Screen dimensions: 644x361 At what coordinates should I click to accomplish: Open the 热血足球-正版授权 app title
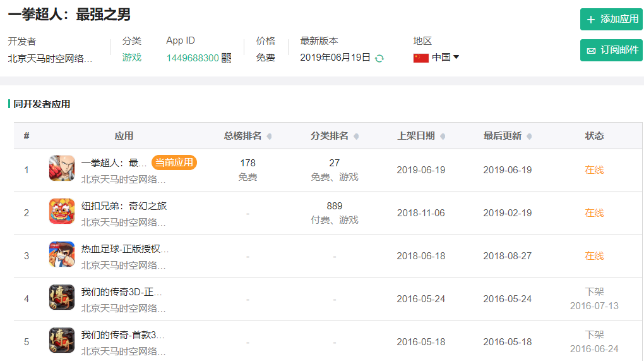(125, 248)
